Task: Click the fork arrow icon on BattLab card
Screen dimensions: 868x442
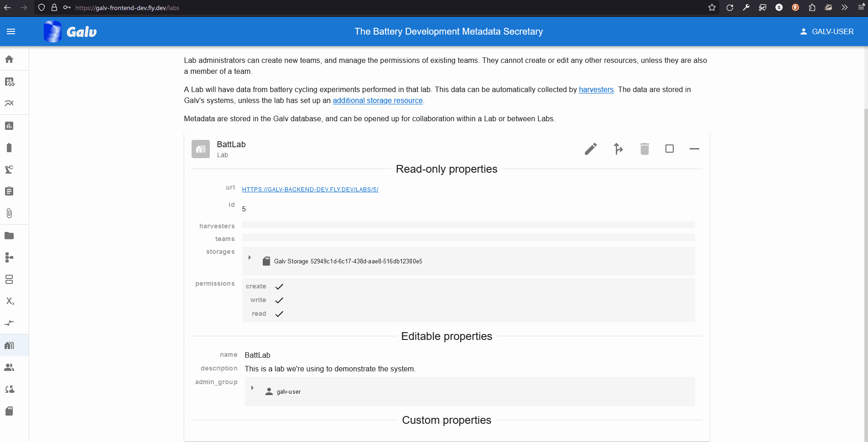Action: click(x=618, y=149)
